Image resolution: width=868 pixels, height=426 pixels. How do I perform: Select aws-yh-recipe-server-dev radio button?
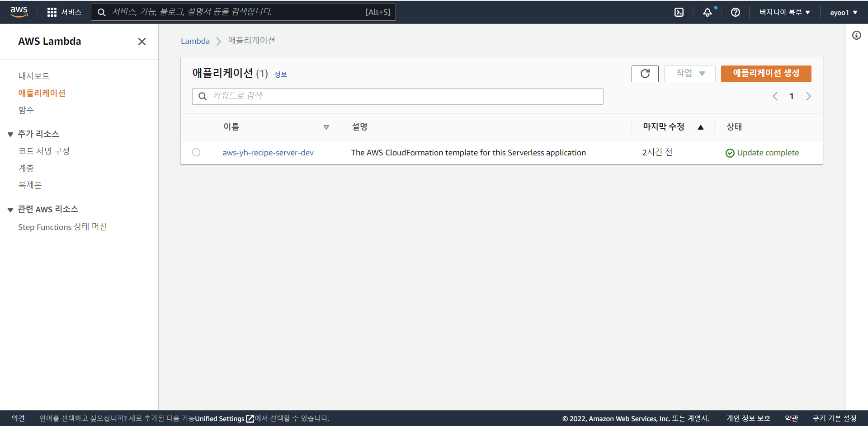[196, 152]
